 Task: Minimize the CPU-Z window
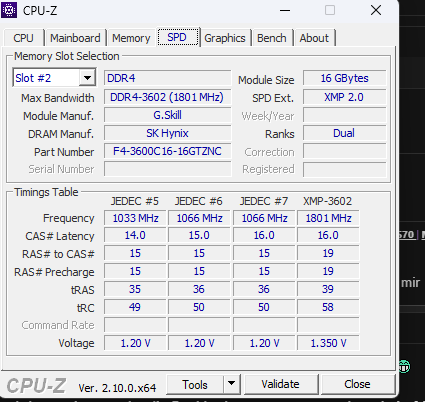coord(285,10)
